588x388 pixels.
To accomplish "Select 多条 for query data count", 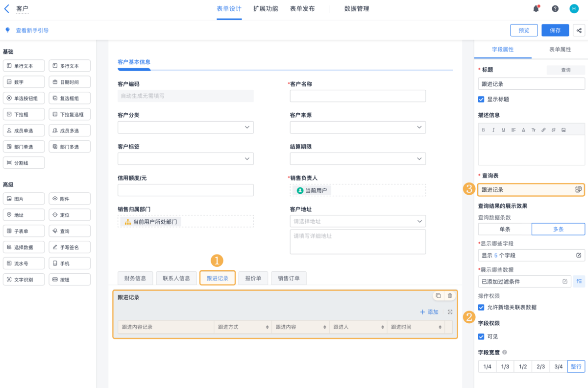I will [x=558, y=229].
